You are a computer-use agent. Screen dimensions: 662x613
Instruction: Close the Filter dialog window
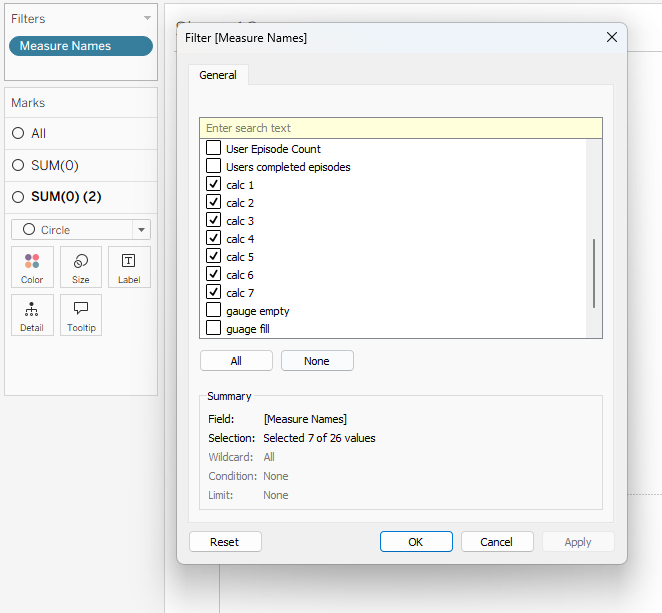tap(612, 38)
